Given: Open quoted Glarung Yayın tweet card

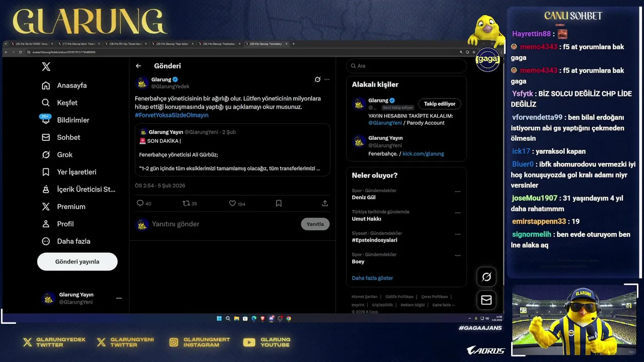Looking at the screenshot, I should point(232,150).
